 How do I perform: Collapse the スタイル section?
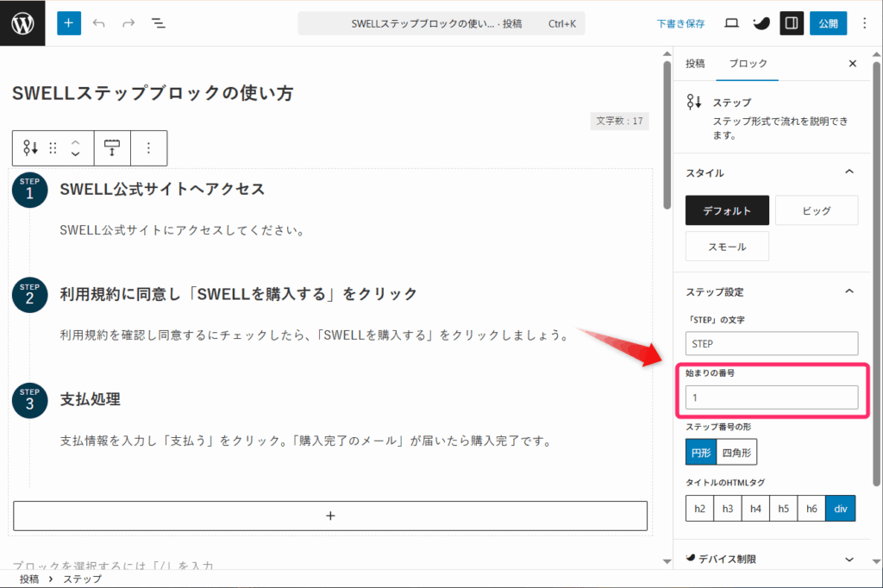(849, 172)
